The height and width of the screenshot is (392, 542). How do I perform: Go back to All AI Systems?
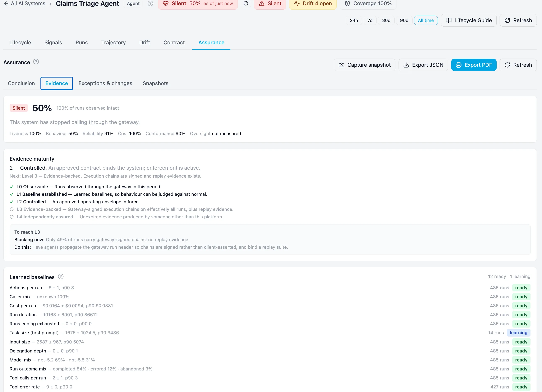point(25,4)
